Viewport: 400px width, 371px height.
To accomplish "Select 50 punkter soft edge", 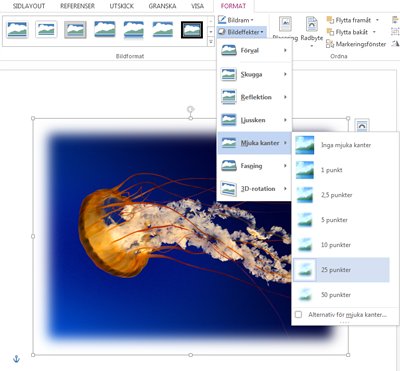I will pos(341,295).
